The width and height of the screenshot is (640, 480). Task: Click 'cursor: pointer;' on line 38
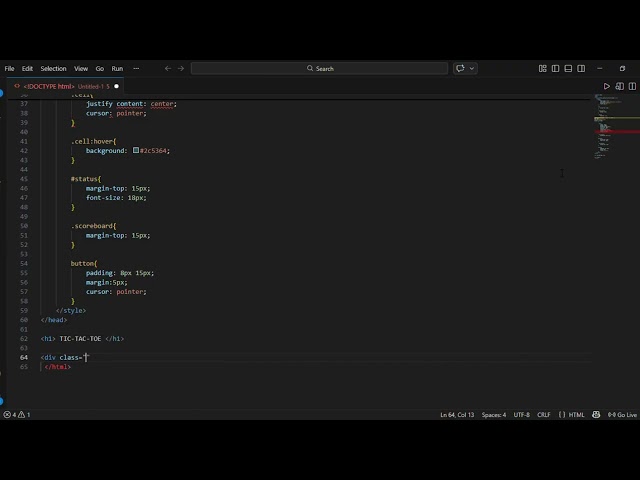[116, 113]
